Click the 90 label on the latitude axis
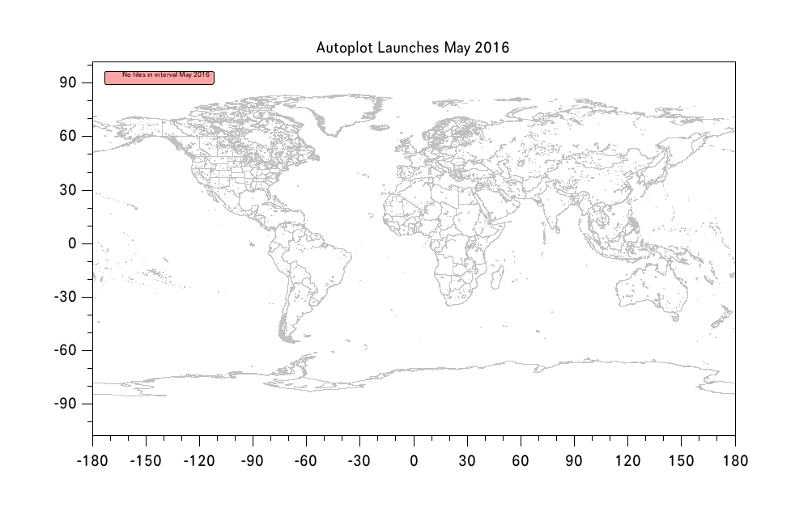 pyautogui.click(x=68, y=83)
